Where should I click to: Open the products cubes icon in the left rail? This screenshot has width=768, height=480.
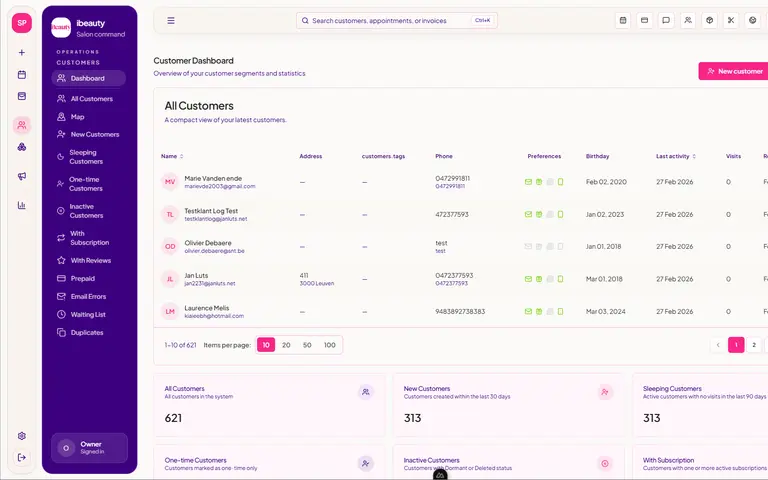tap(22, 147)
